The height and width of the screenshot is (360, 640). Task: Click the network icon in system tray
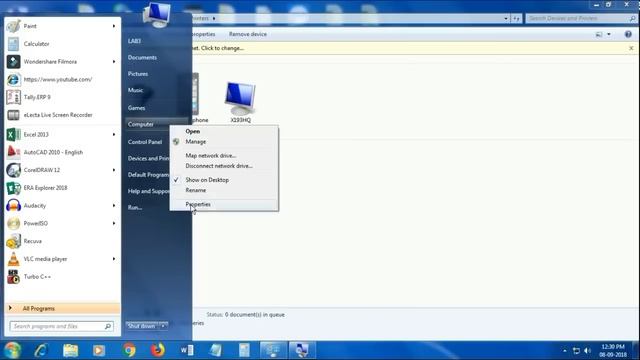(x=576, y=351)
